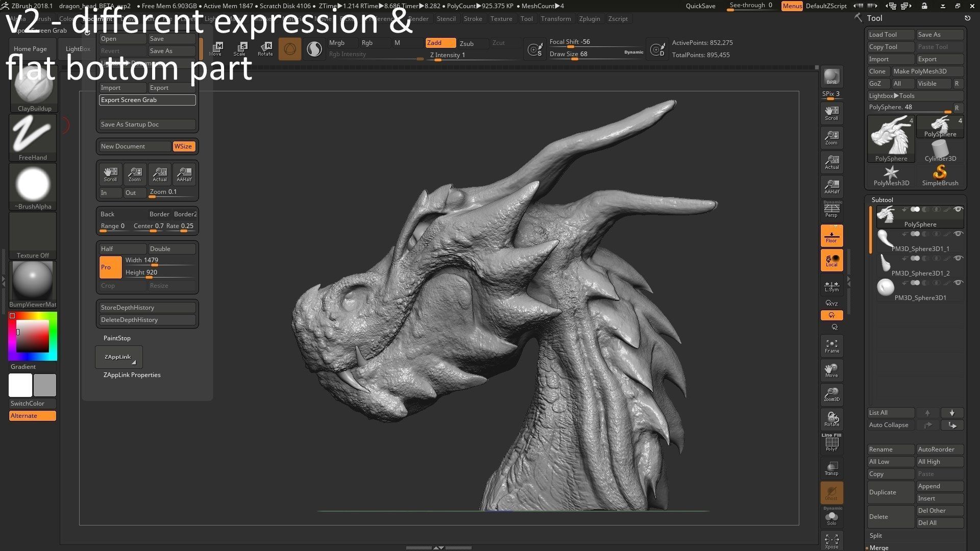The height and width of the screenshot is (551, 980).
Task: Select the Scroll icon in right shelf
Action: tap(831, 113)
